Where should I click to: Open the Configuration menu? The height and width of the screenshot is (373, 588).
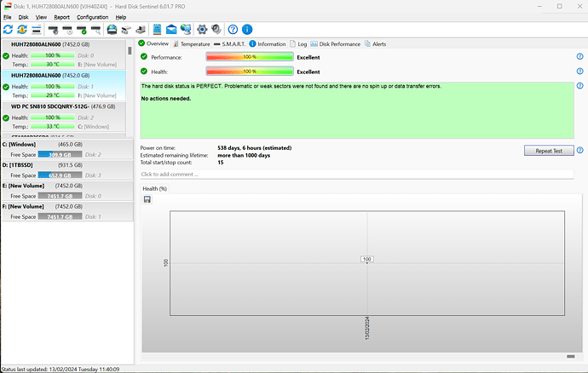[x=92, y=17]
